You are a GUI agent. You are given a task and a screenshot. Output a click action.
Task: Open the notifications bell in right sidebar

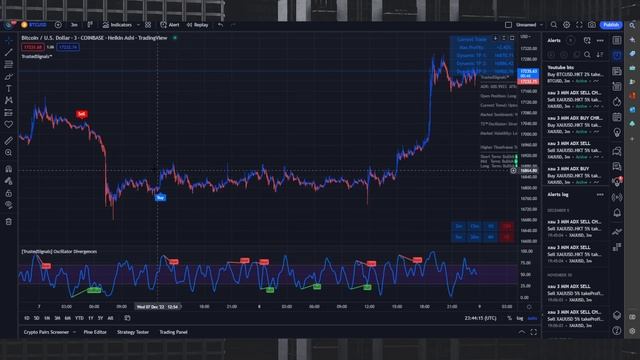coord(617,213)
